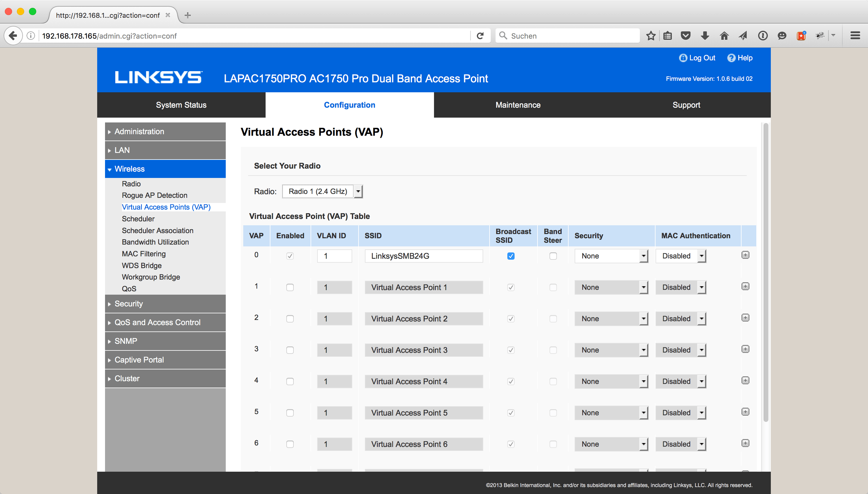The image size is (868, 494).
Task: Click the browser back arrow button
Action: tap(13, 36)
